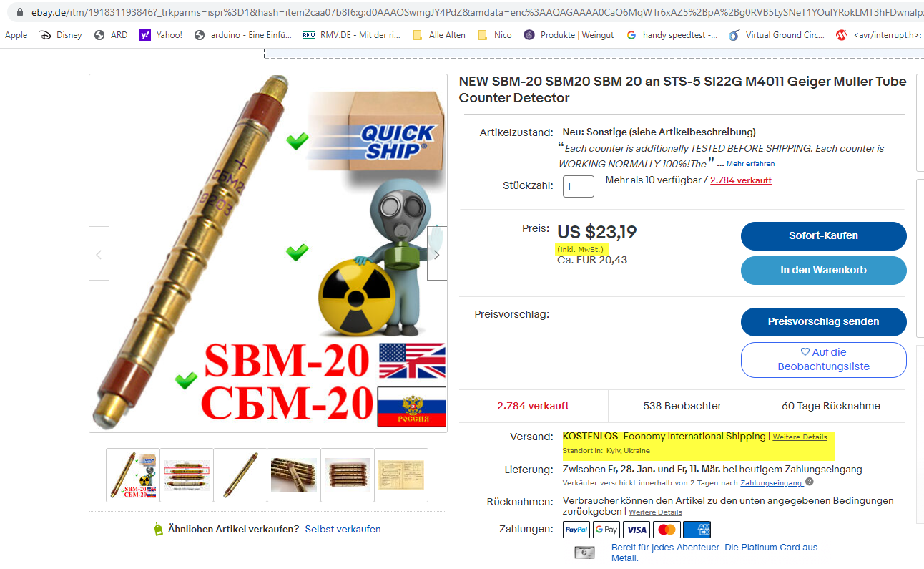The height and width of the screenshot is (569, 924).
Task: Click the Google Pay payment icon
Action: point(606,530)
